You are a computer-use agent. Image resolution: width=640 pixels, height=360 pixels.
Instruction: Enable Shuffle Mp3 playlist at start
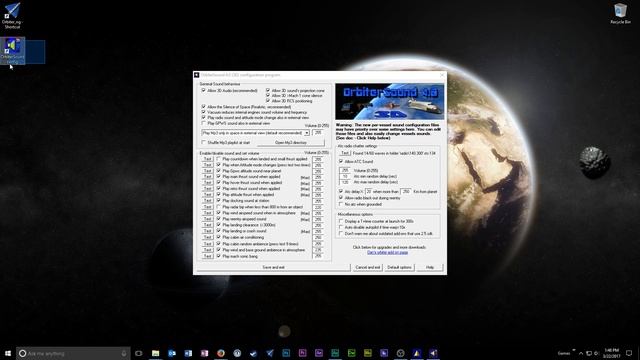[x=203, y=142]
